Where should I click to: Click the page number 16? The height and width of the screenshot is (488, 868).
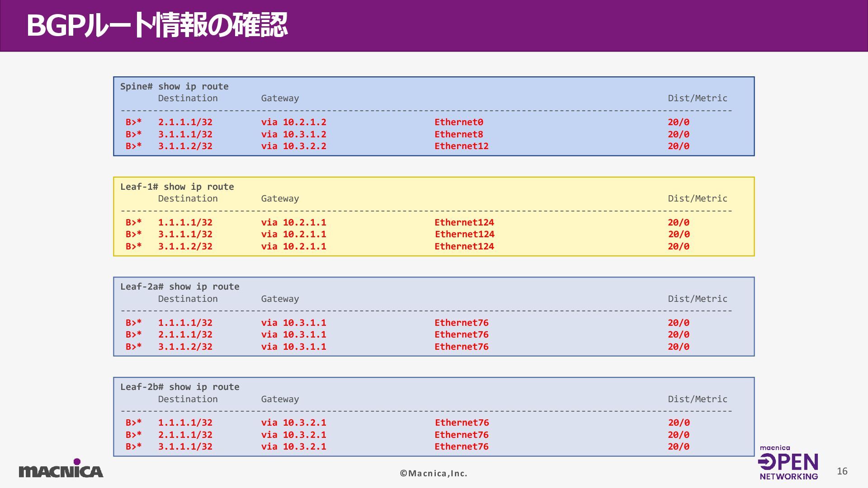click(842, 471)
